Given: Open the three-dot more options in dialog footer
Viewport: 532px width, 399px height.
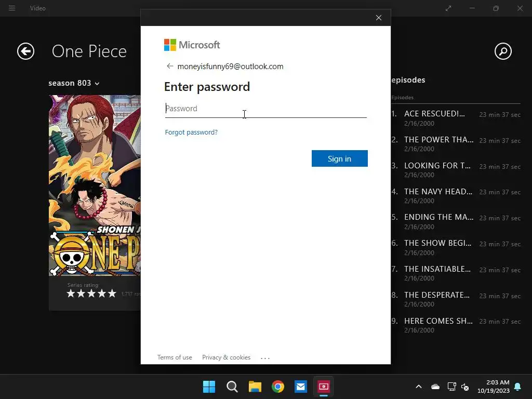Looking at the screenshot, I should pos(265,358).
